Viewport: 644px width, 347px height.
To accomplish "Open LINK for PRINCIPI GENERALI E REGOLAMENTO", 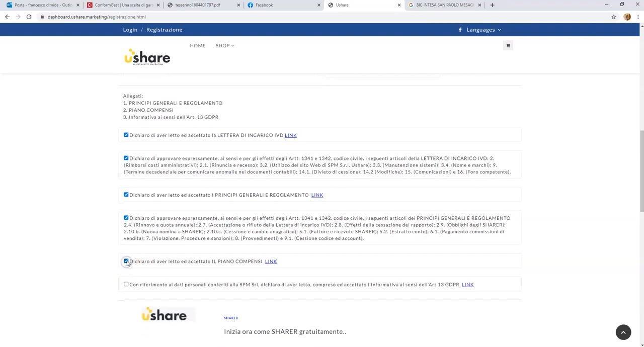I will 317,195.
